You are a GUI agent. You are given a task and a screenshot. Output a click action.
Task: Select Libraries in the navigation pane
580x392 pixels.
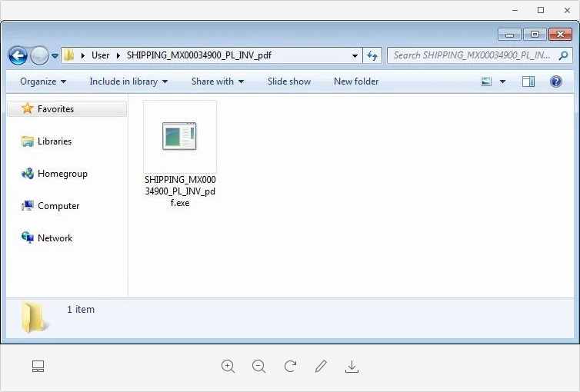click(55, 141)
